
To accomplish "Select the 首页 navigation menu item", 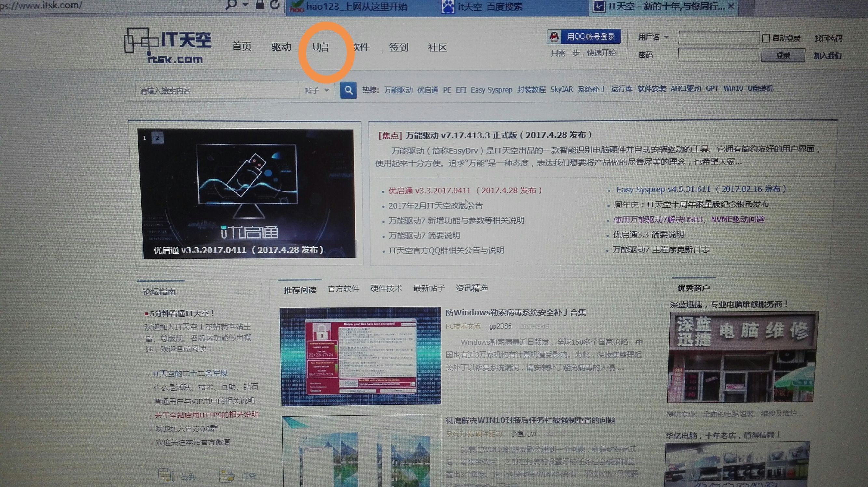I will click(x=242, y=47).
